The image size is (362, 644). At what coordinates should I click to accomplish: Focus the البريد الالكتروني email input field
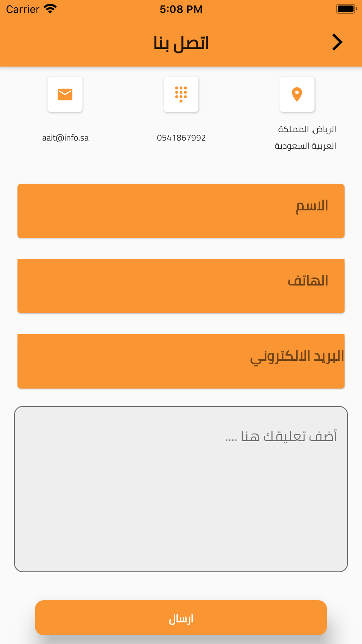181,361
